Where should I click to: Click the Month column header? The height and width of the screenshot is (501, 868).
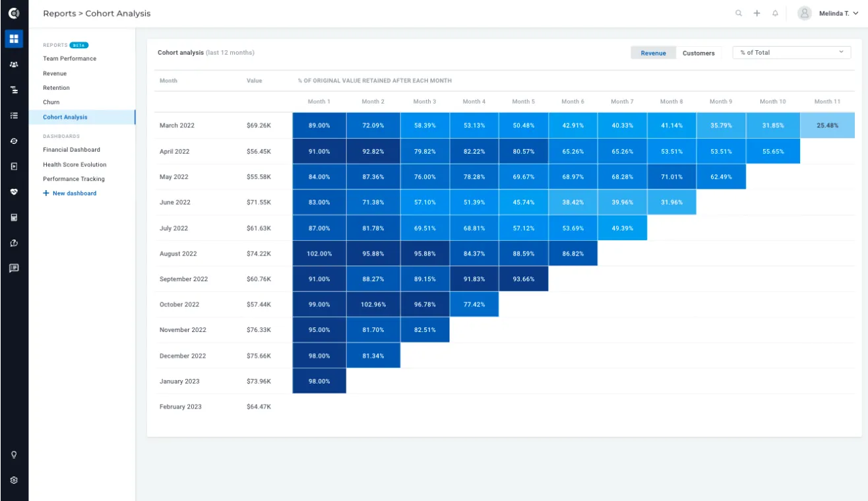tap(168, 81)
